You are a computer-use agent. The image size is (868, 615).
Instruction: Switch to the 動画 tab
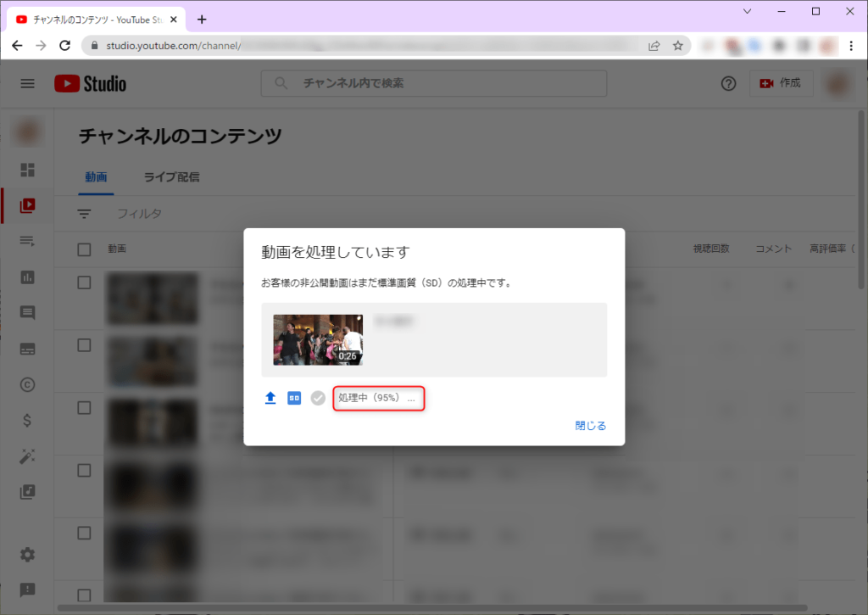(x=96, y=177)
